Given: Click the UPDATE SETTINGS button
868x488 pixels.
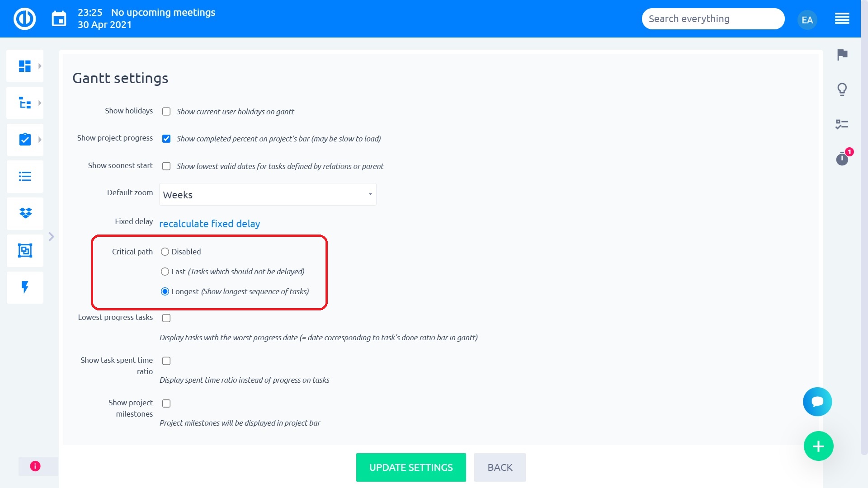Looking at the screenshot, I should 411,468.
